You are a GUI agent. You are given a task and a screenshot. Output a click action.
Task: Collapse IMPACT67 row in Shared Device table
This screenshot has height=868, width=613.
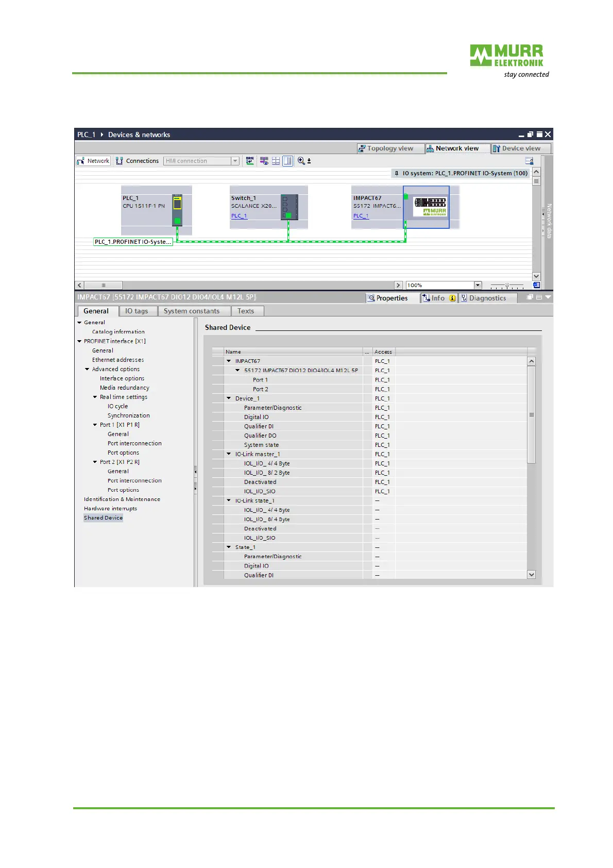(x=229, y=361)
